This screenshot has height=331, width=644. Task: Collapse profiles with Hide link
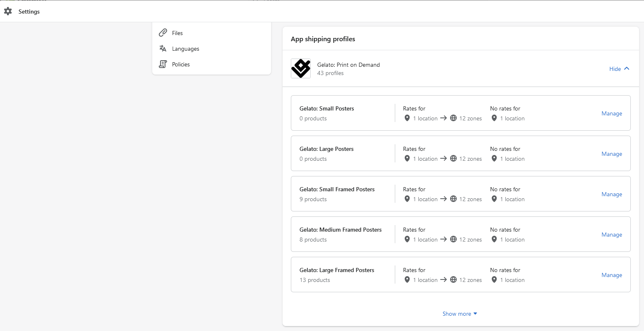point(615,69)
